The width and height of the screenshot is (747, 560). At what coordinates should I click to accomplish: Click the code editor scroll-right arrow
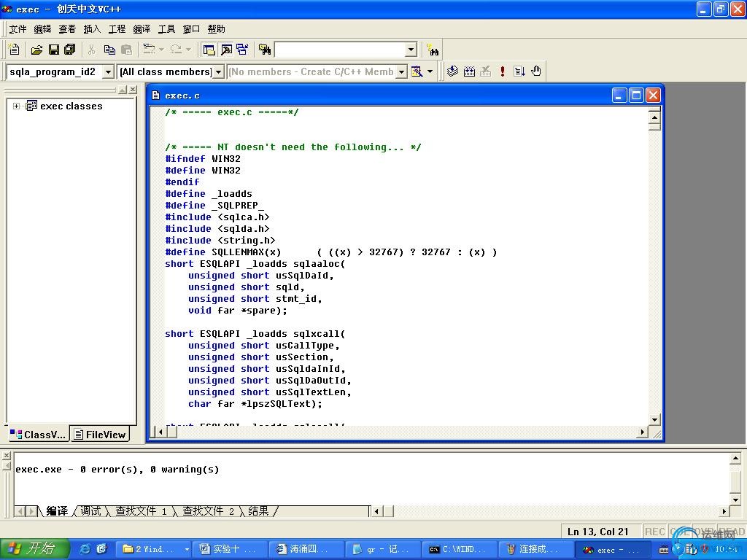(642, 432)
